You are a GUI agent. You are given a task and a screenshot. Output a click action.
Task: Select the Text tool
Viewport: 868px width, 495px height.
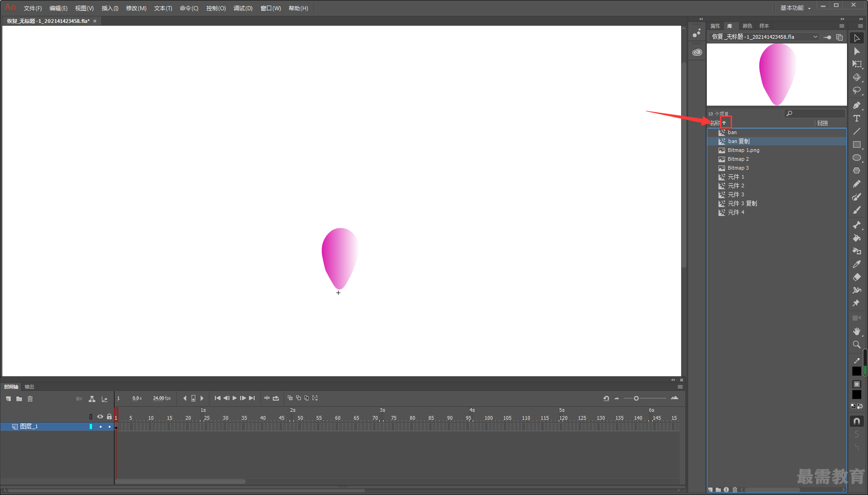857,118
